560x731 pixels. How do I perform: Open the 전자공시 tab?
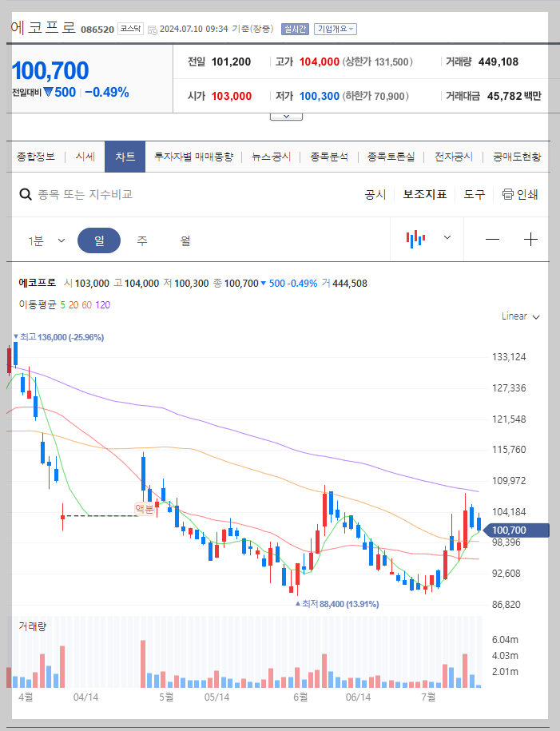tap(454, 157)
